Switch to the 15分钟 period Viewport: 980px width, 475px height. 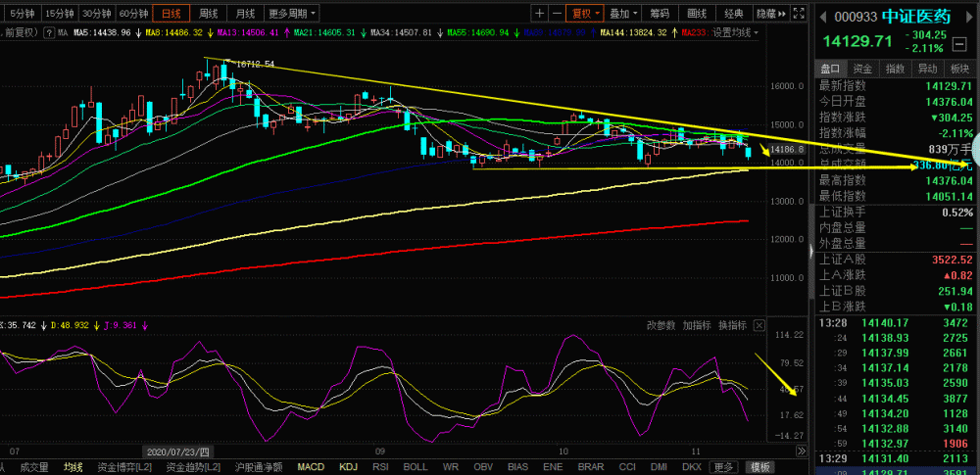60,13
